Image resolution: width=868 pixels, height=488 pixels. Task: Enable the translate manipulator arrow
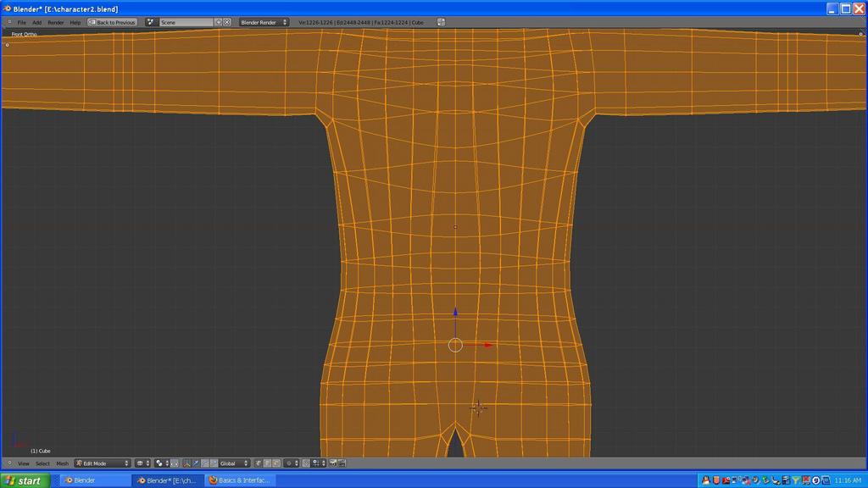[x=196, y=463]
